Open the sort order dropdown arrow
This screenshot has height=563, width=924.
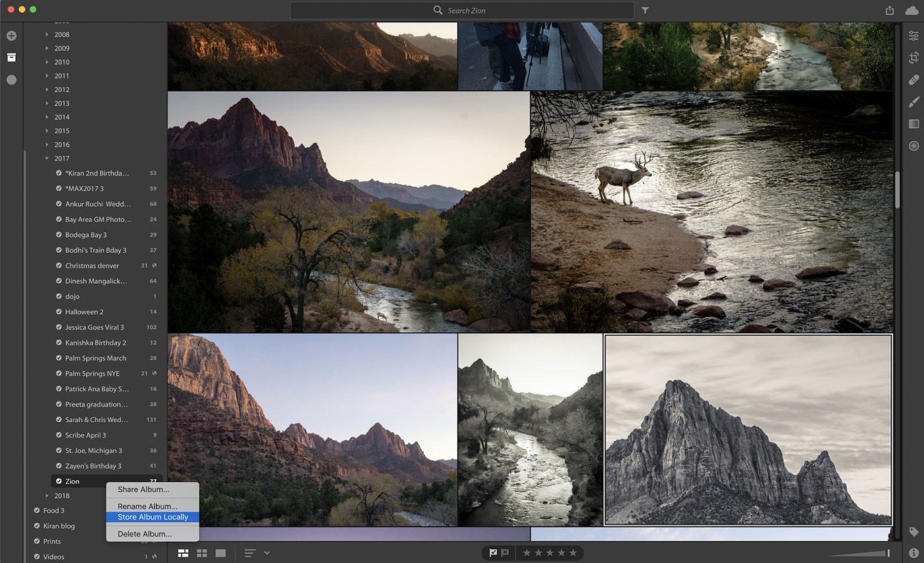[x=267, y=552]
